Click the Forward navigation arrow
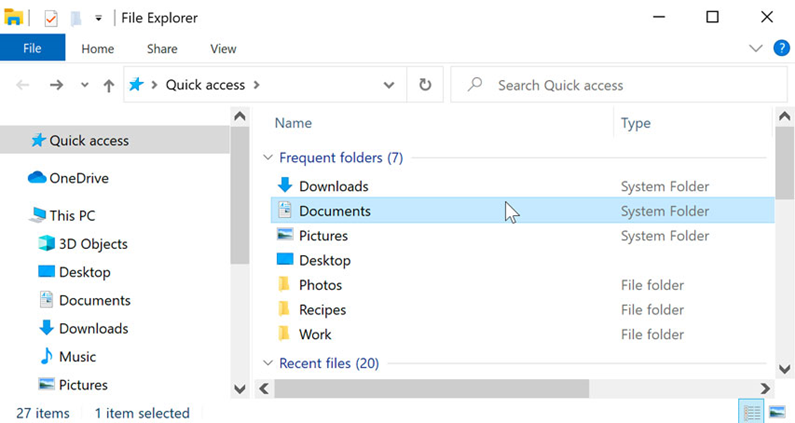The image size is (795, 423). tap(56, 85)
